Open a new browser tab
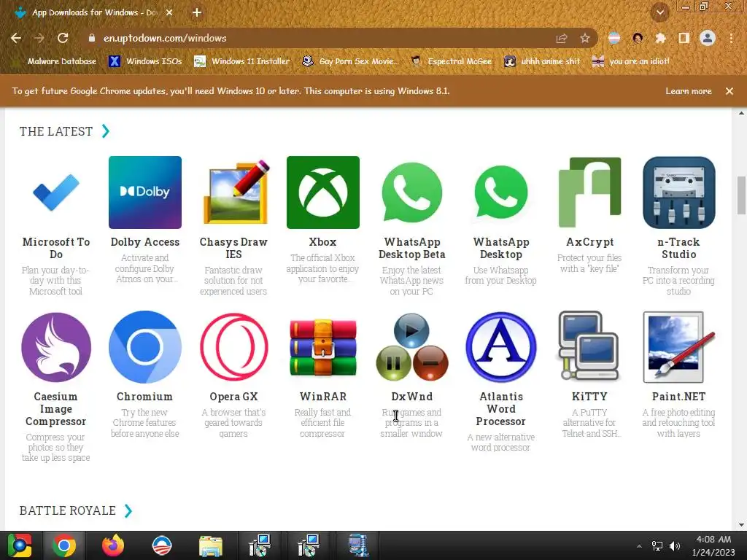This screenshot has height=560, width=747. click(197, 12)
